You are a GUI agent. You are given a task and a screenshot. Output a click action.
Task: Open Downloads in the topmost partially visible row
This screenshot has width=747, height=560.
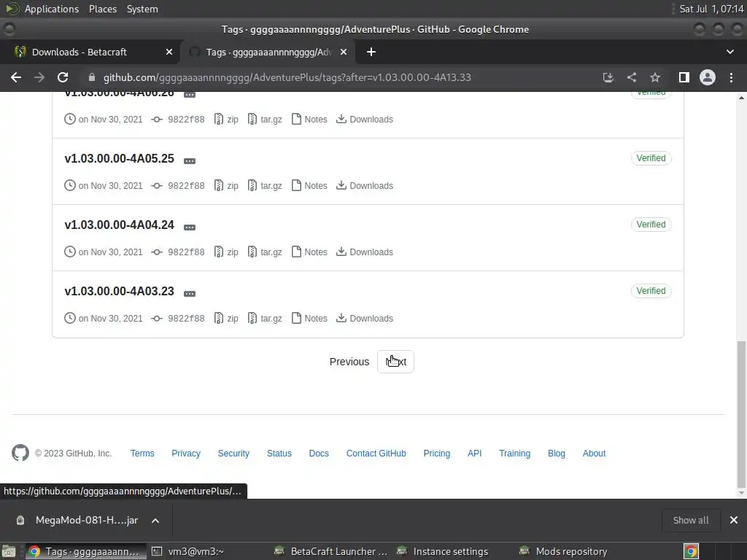365,120
